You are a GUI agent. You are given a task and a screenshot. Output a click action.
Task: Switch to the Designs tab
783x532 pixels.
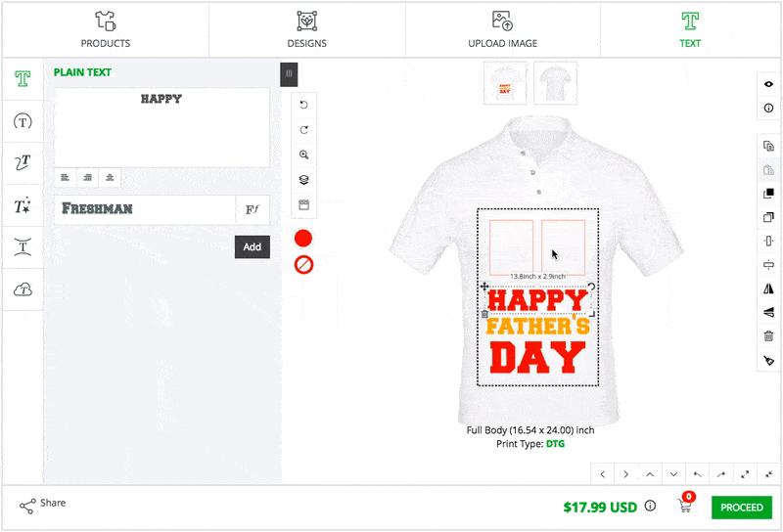[x=307, y=29]
